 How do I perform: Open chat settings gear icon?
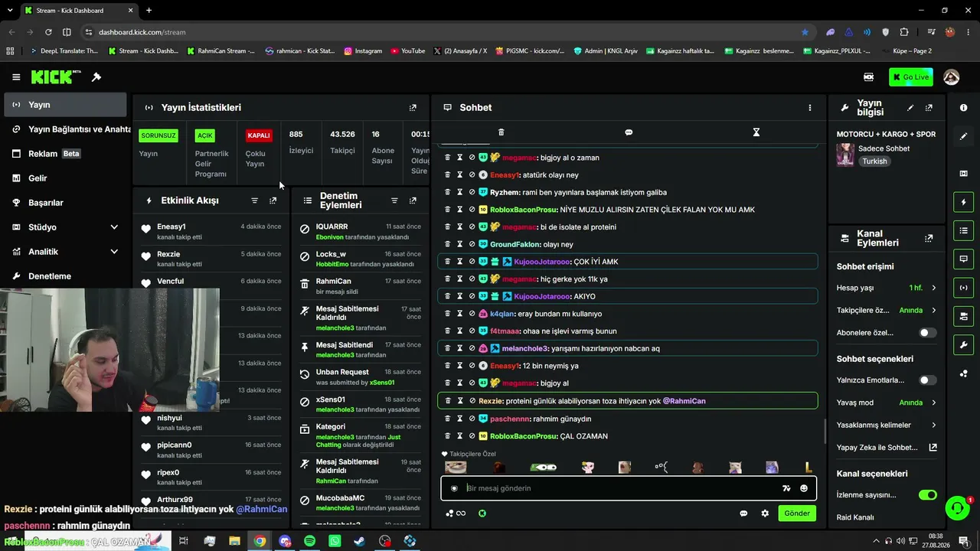point(765,514)
